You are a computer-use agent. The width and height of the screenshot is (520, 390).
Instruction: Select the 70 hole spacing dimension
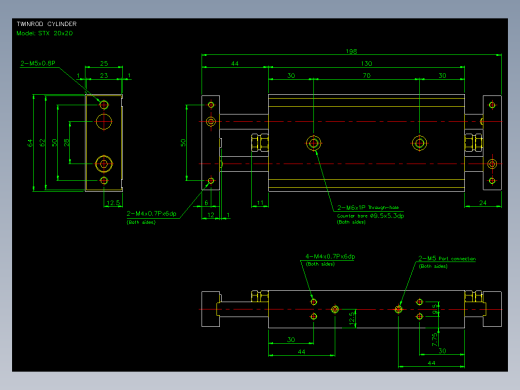coord(366,75)
